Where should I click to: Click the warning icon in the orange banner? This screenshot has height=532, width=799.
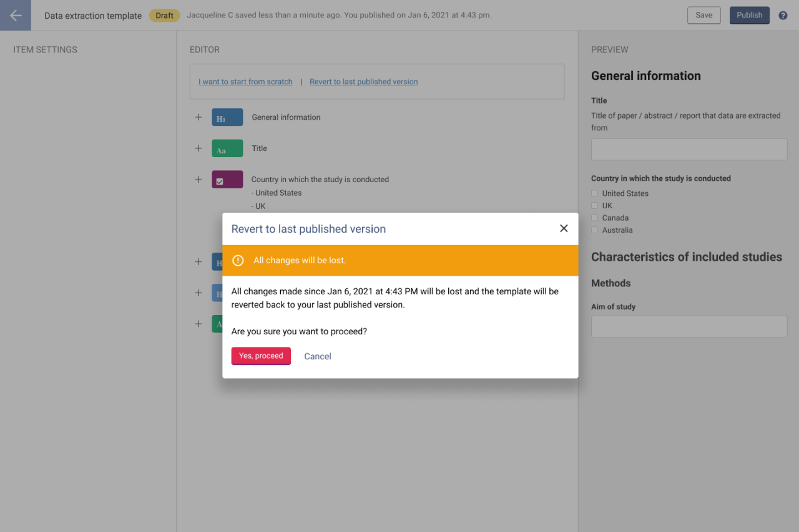tap(238, 261)
